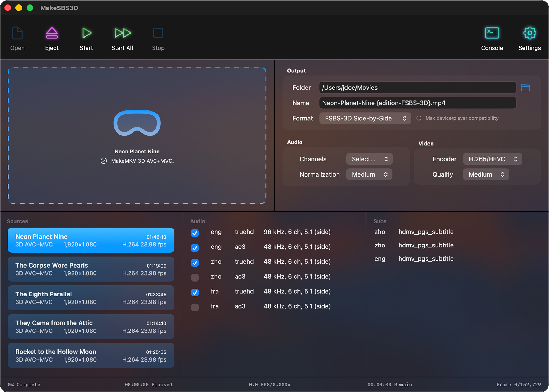Change the video Encoder dropdown
Image resolution: width=549 pixels, height=392 pixels.
coord(492,159)
